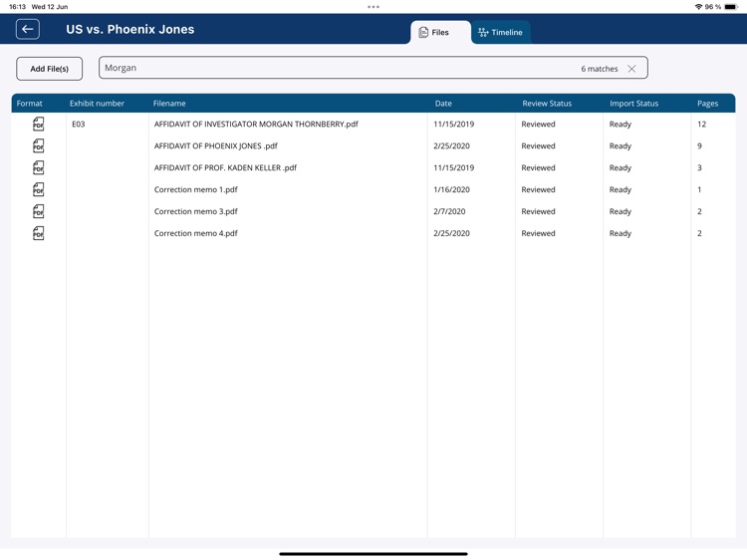747x560 pixels.
Task: Clear the Morgan search with X
Action: tap(631, 69)
